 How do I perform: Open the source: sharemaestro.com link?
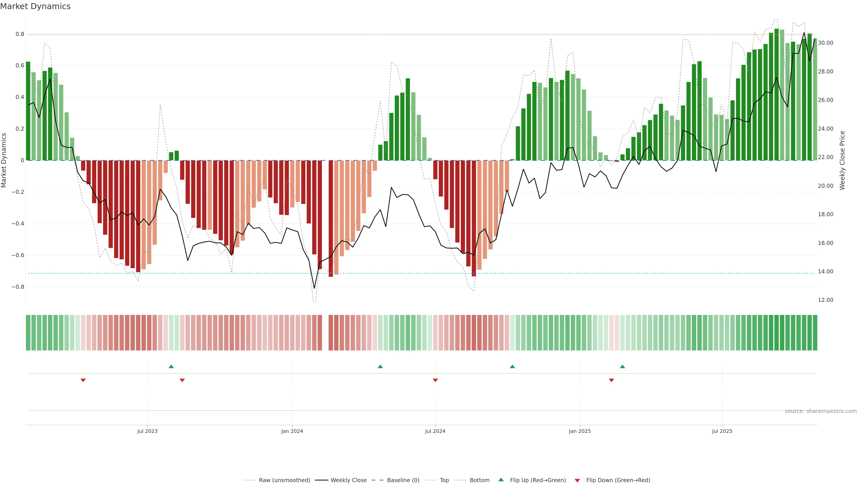point(821,411)
